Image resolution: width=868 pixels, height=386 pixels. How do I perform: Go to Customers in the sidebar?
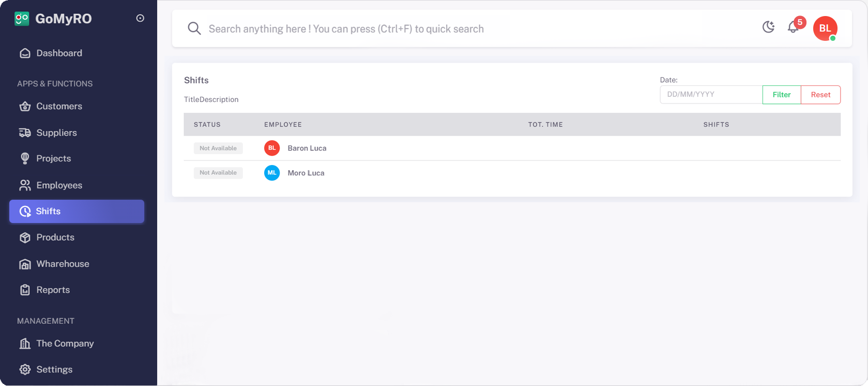click(x=59, y=107)
